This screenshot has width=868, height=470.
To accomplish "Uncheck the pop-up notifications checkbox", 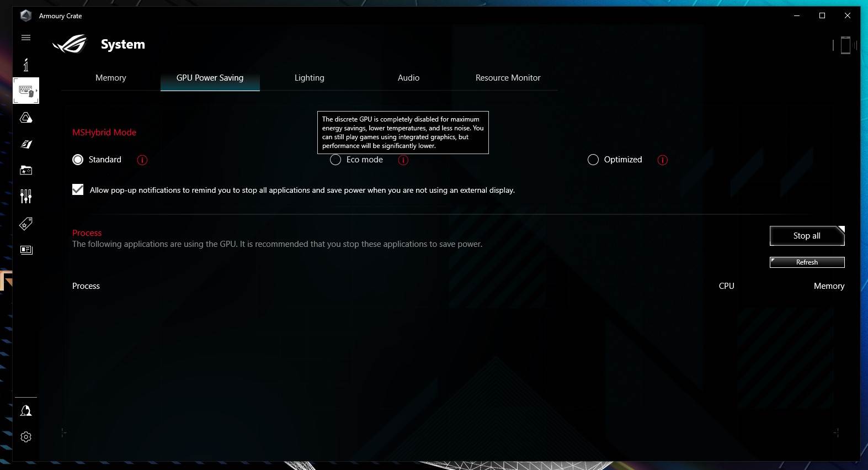I will (78, 190).
